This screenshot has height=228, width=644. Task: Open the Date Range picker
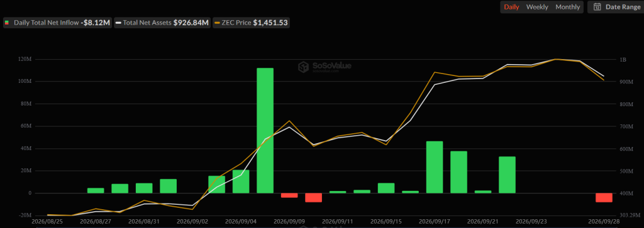click(617, 7)
